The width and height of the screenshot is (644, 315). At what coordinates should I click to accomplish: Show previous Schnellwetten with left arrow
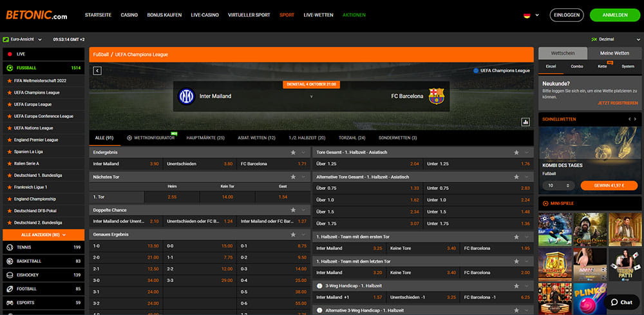point(629,119)
